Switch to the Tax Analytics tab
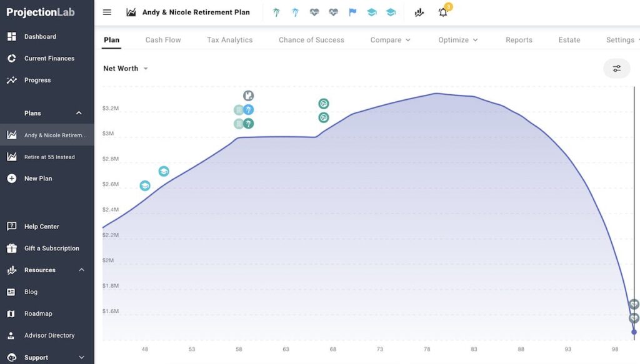Image resolution: width=640 pixels, height=364 pixels. tap(230, 40)
